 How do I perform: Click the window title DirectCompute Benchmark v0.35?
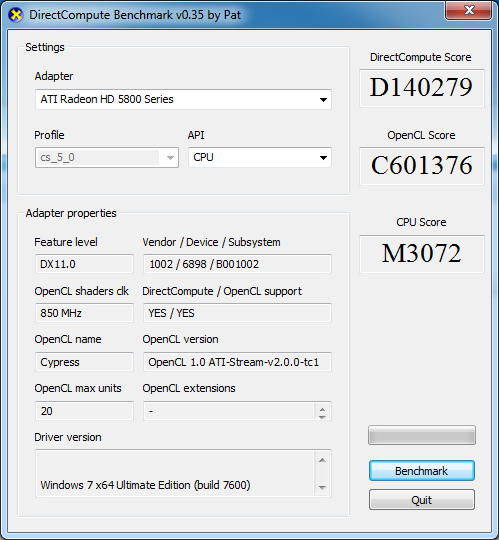coord(135,15)
